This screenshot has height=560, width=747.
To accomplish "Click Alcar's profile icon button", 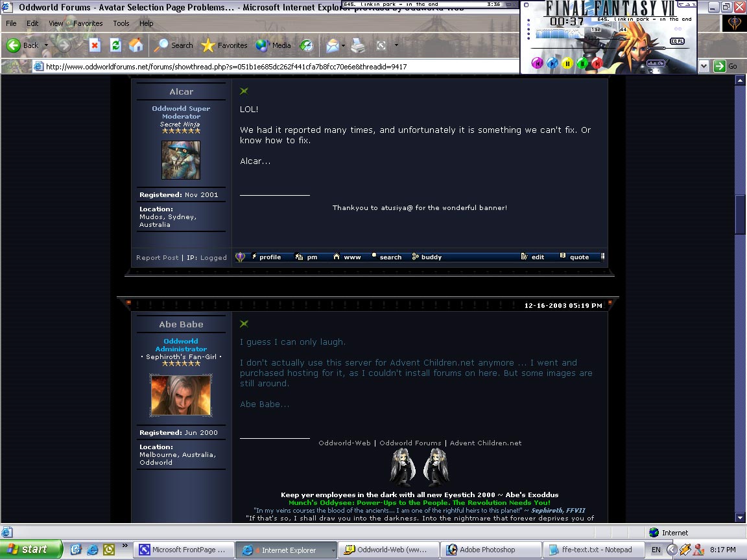I will pyautogui.click(x=267, y=257).
